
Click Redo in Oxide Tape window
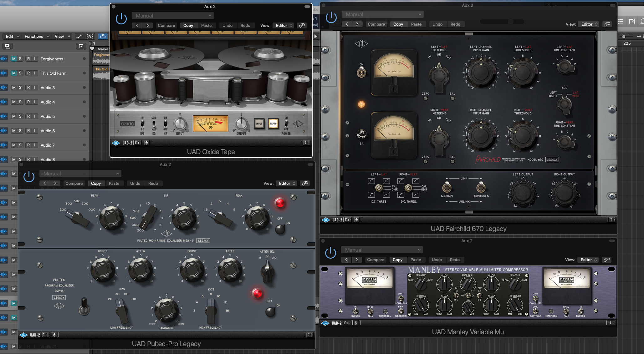coord(245,25)
